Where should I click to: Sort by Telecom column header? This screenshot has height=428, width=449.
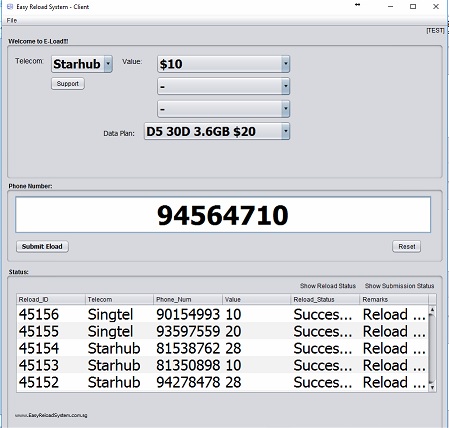120,299
